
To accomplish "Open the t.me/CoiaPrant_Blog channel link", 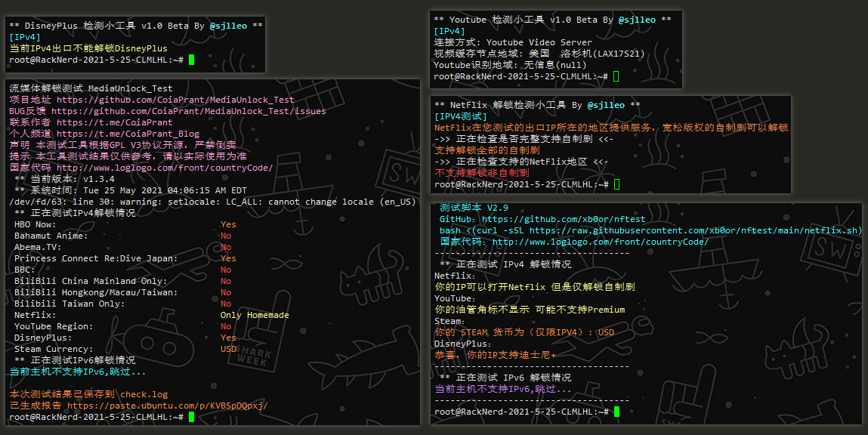I will (128, 134).
